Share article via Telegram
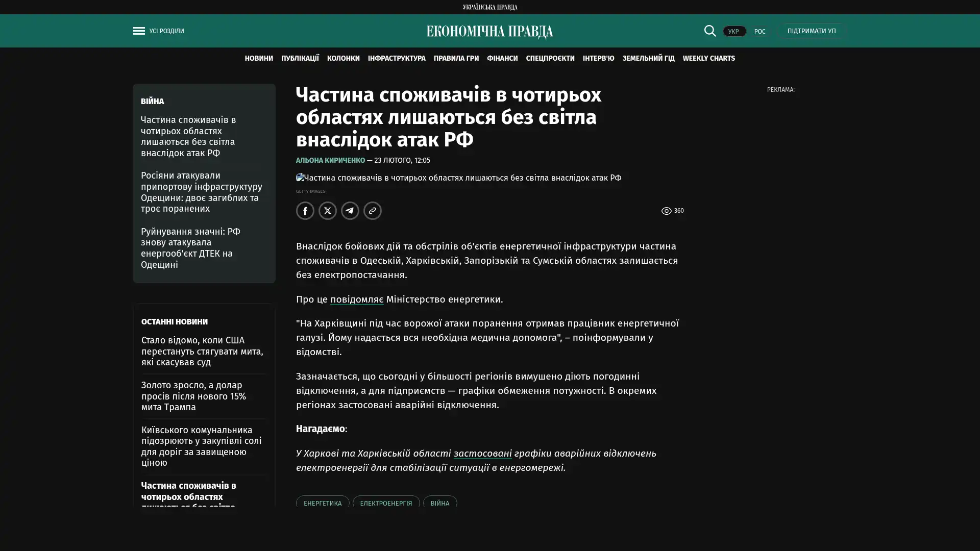 click(x=350, y=211)
